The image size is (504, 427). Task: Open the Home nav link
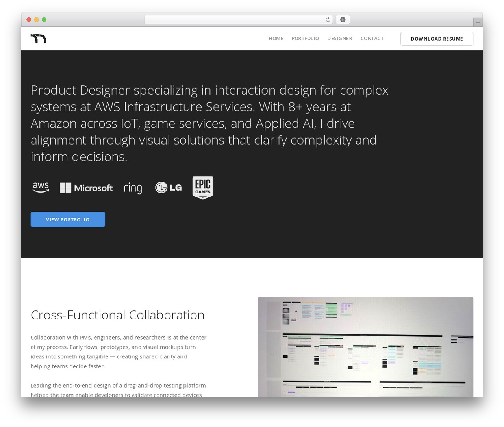[276, 38]
